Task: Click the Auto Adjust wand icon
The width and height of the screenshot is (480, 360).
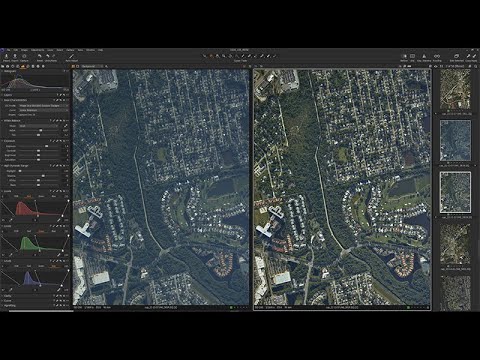Action: [71, 56]
